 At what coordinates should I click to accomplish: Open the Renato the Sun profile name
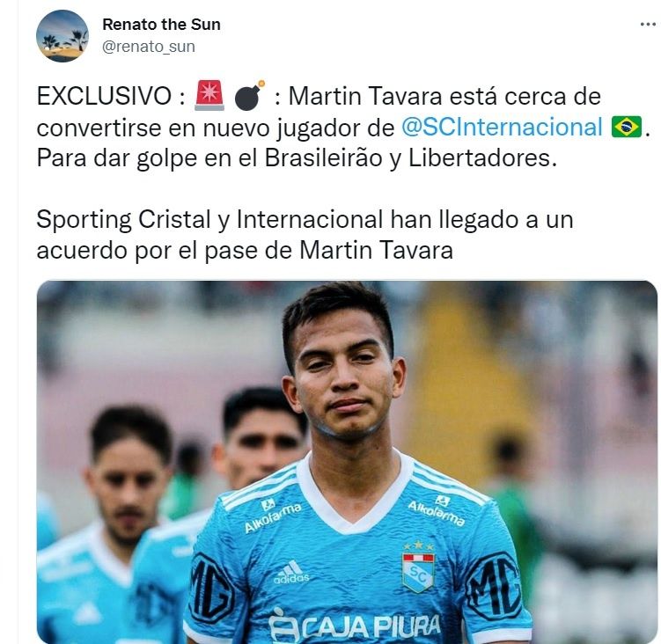pyautogui.click(x=161, y=25)
